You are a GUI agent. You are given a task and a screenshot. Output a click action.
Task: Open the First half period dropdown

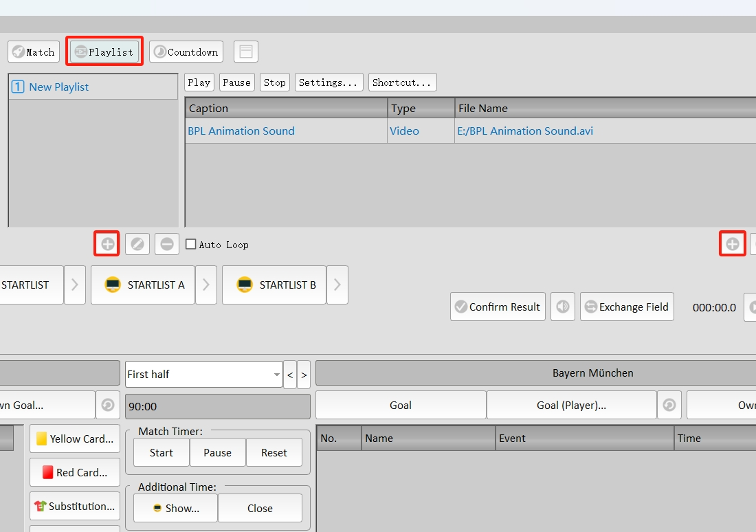(x=276, y=375)
